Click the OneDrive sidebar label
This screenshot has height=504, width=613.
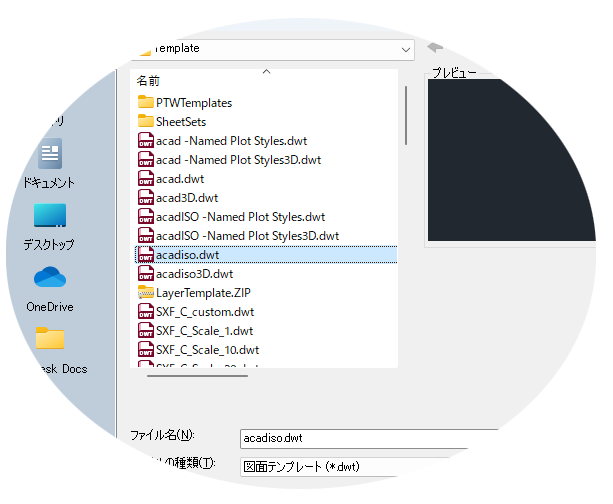coord(50,307)
